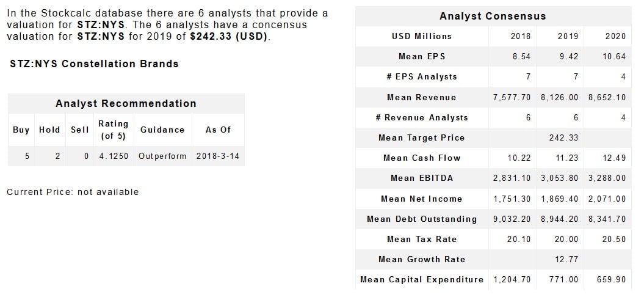Click the USD Millions header cell

(x=422, y=36)
